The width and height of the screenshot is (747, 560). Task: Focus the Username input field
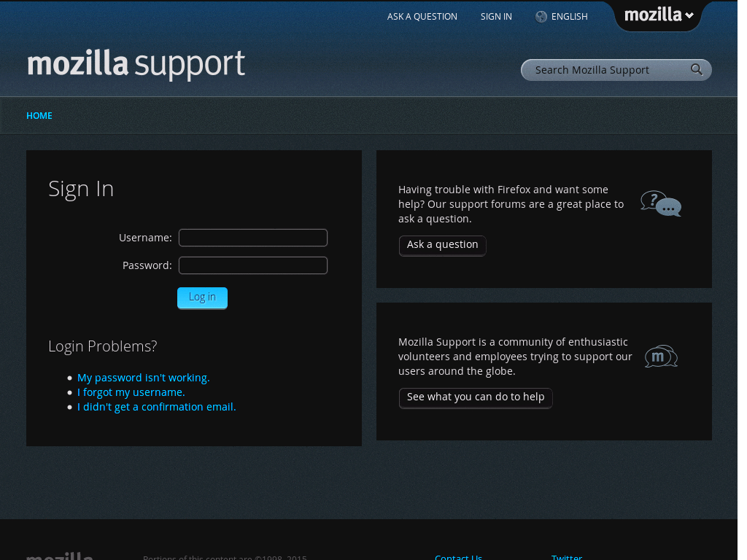(253, 238)
